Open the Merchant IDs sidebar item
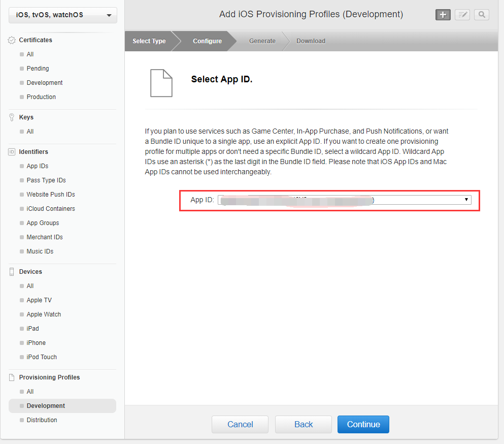This screenshot has width=504, height=444. click(x=45, y=237)
